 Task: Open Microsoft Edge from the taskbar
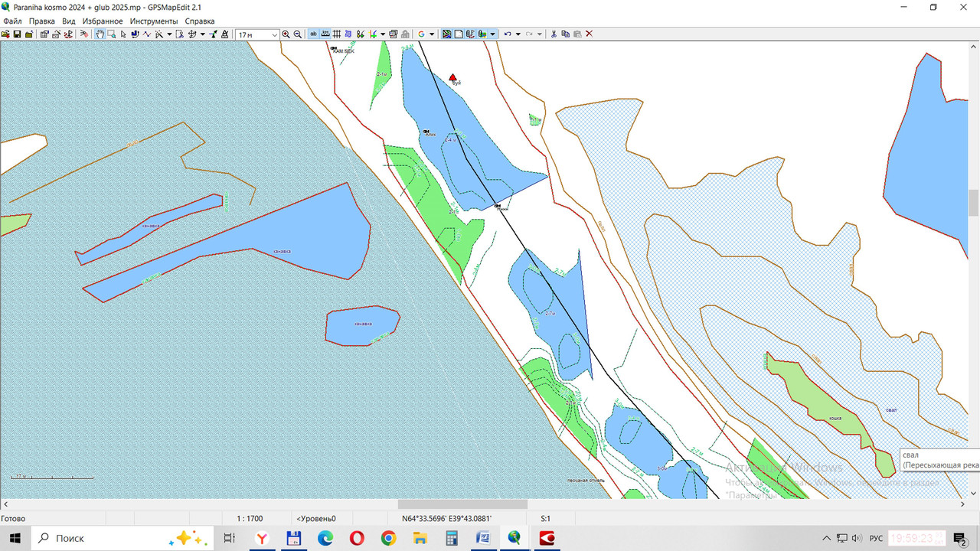(x=325, y=538)
